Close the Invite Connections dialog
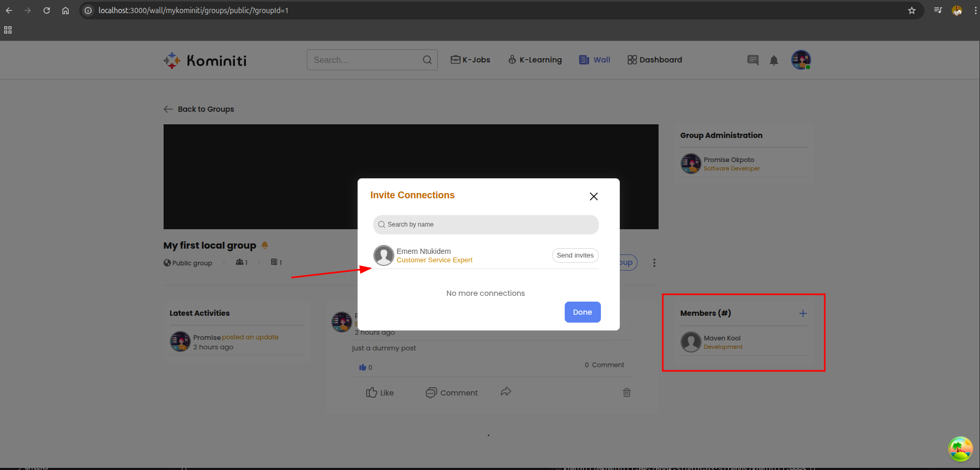This screenshot has height=470, width=980. coord(594,196)
